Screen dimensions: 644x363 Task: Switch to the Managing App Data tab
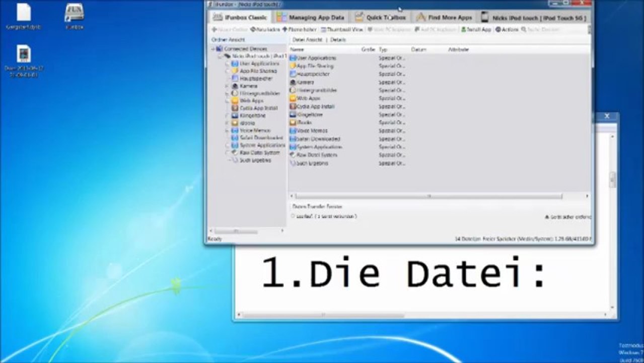point(311,17)
